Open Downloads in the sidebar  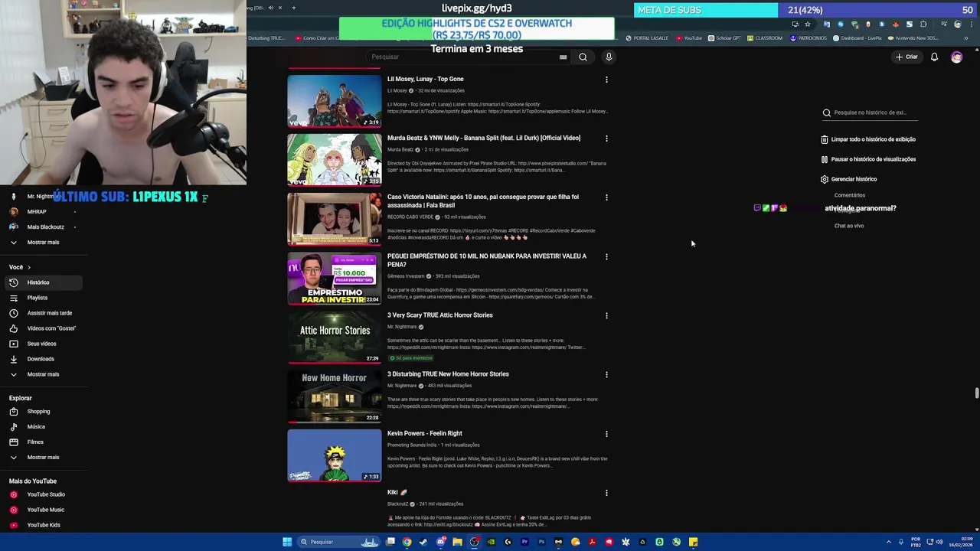43,359
